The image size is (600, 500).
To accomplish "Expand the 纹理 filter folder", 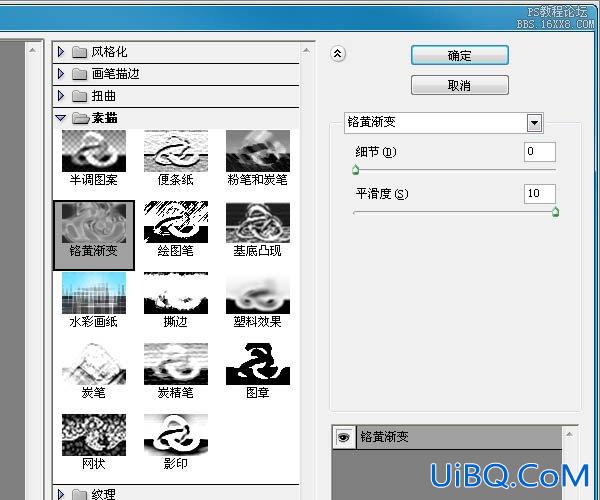I will pyautogui.click(x=60, y=494).
